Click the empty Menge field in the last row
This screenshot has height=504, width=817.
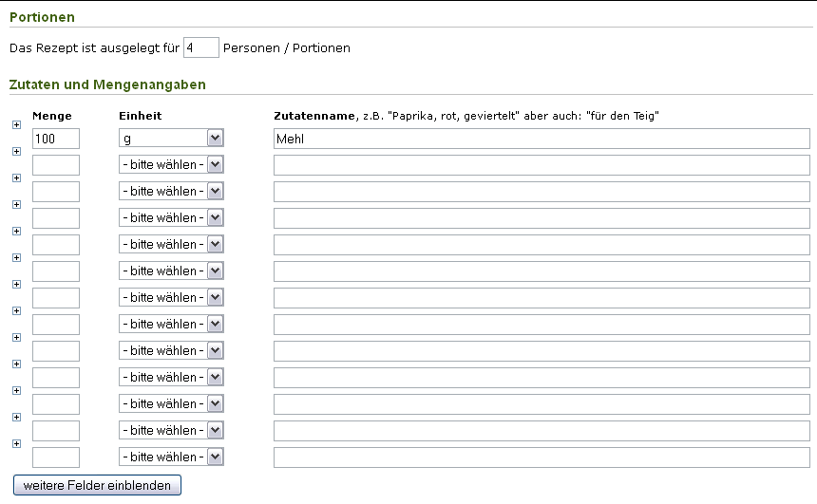(x=56, y=457)
